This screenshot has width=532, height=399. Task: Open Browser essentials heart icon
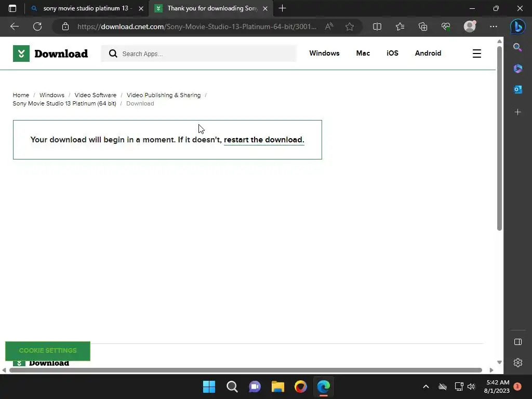tap(445, 26)
